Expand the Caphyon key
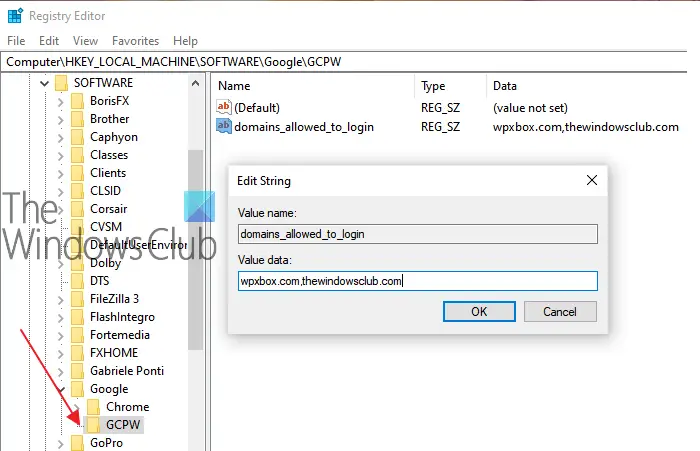 (60, 138)
